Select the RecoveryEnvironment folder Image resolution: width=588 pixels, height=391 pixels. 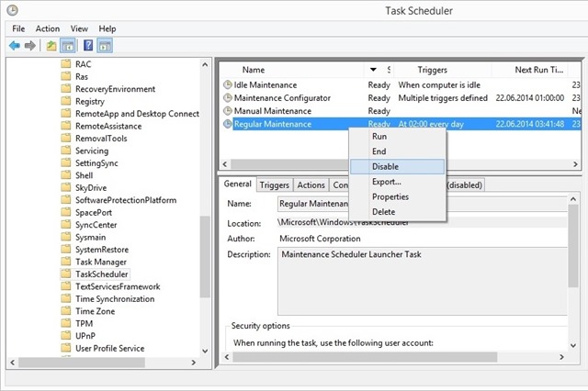pos(115,89)
